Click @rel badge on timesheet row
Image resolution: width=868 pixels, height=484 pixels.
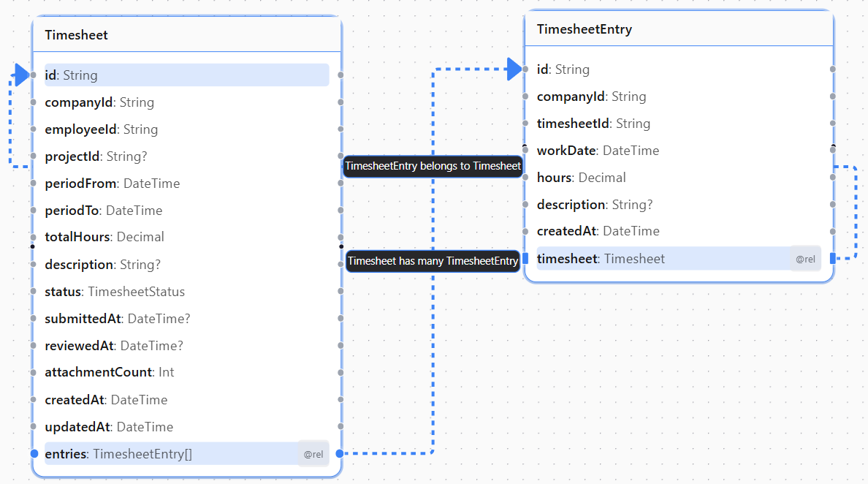click(x=805, y=259)
